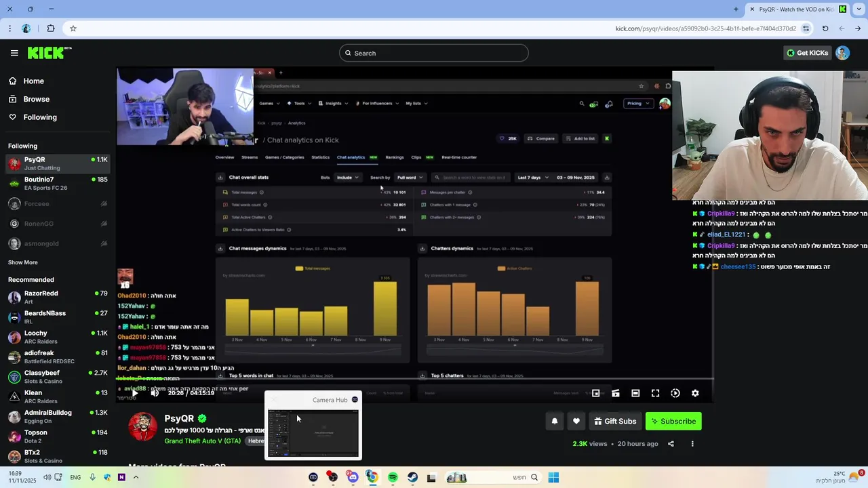This screenshot has height=488, width=868.
Task: Open the Grand Theft Auto V category link
Action: (x=203, y=441)
